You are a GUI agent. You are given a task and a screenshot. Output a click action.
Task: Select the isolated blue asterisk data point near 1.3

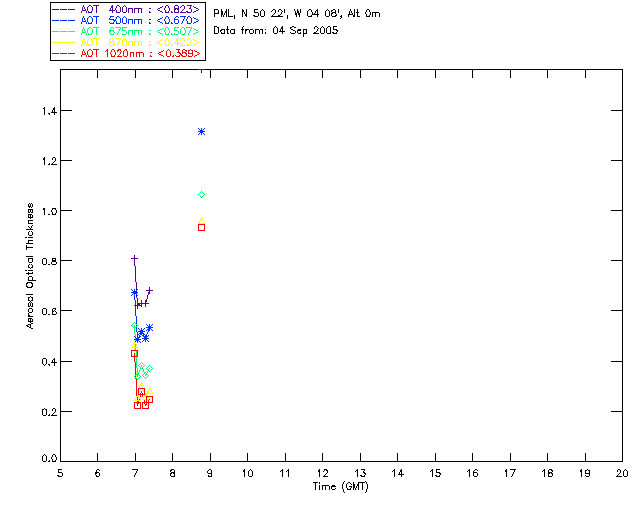point(201,131)
